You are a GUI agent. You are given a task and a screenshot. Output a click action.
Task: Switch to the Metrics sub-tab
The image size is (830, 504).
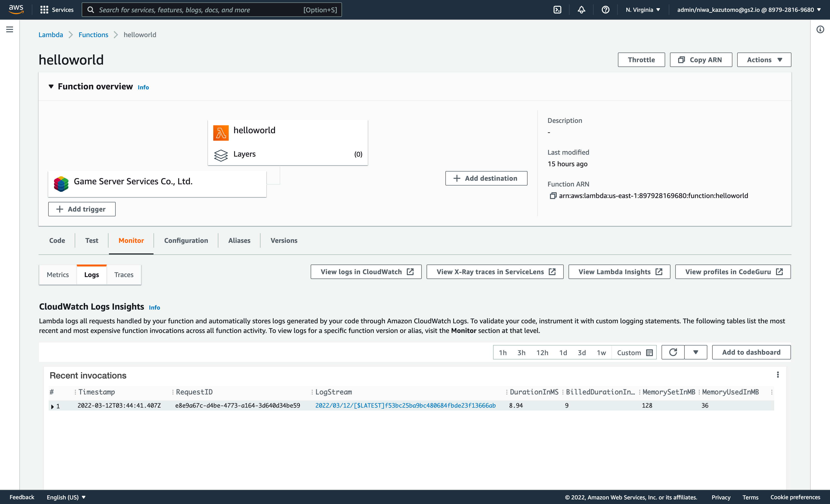click(x=58, y=274)
